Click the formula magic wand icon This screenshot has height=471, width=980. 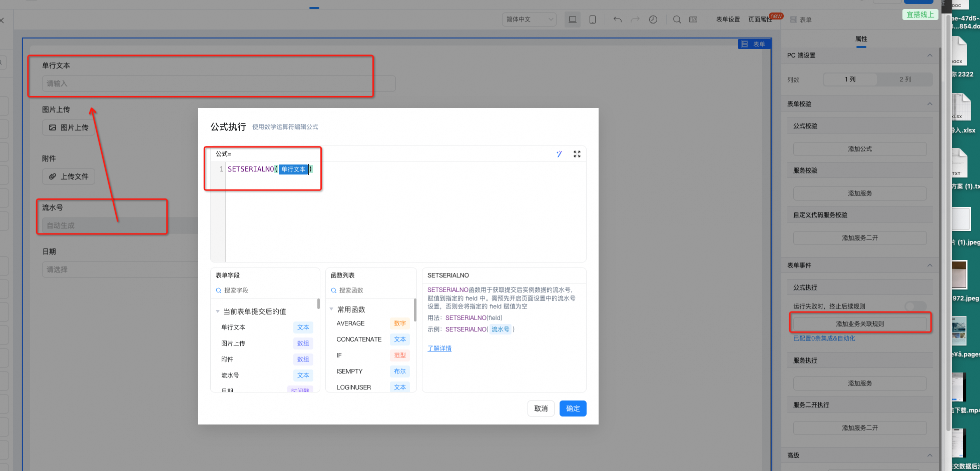[559, 154]
